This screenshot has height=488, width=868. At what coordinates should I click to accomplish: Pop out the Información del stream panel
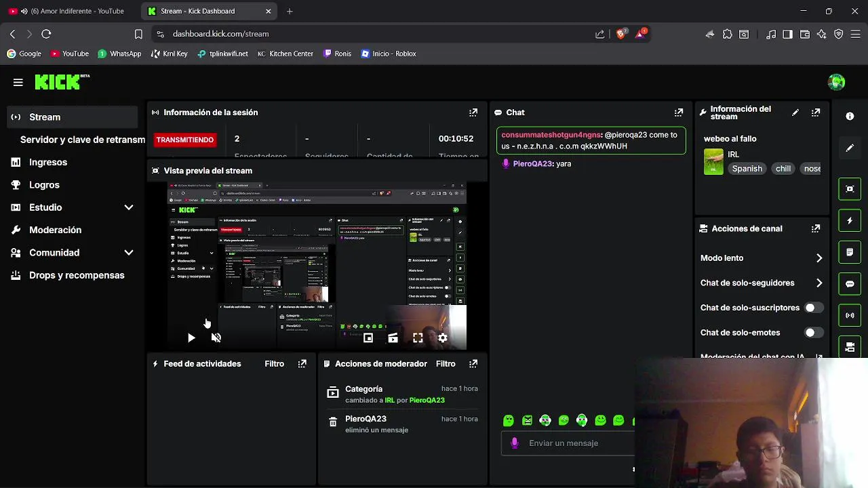(816, 113)
